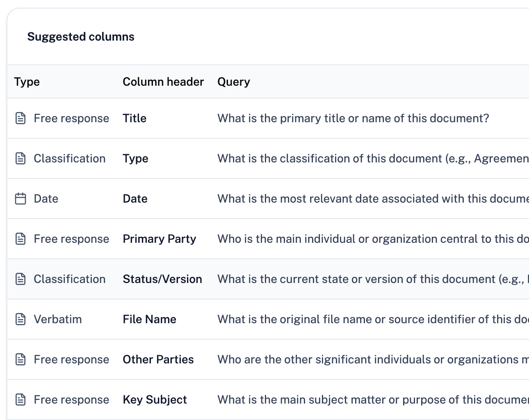Image resolution: width=529 pixels, height=420 pixels.
Task: Click the Column header table heading
Action: tap(163, 82)
